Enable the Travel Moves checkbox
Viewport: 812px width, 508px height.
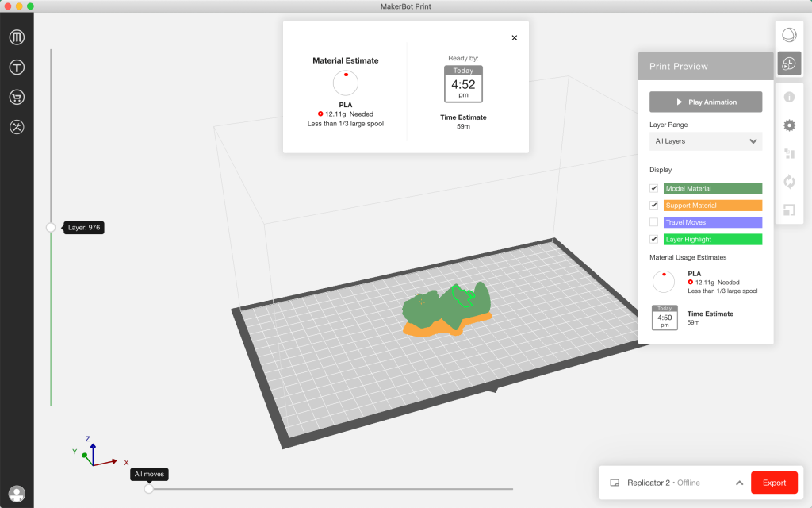coord(654,222)
